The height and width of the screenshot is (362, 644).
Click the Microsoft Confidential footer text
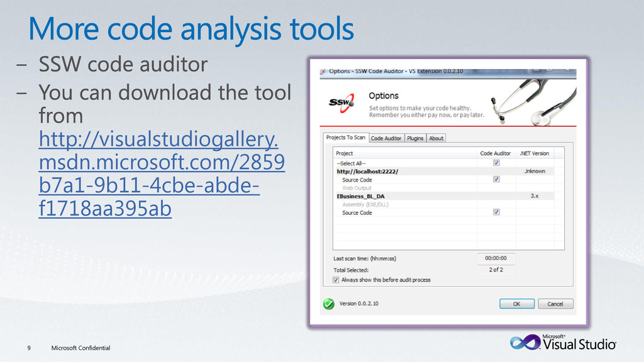click(x=80, y=348)
